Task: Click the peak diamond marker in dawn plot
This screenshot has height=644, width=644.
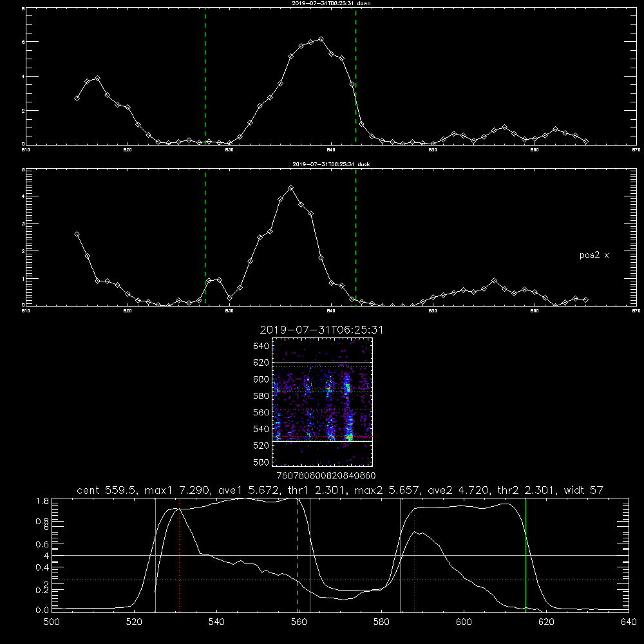Action: (321, 39)
